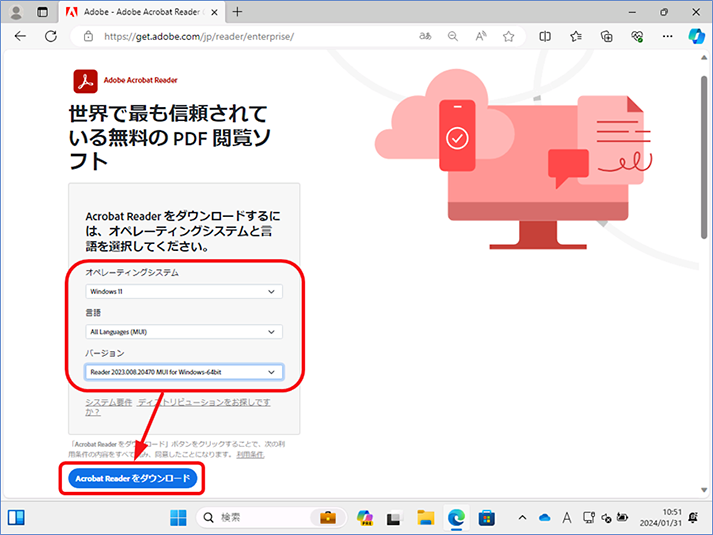Click the briefcase icon in taskbar search box

pyautogui.click(x=328, y=518)
